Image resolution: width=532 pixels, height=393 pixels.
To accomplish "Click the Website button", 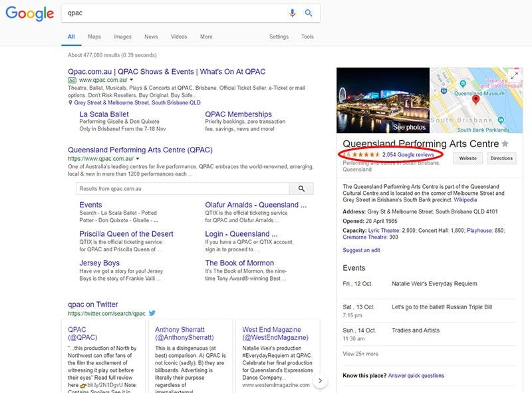I will [x=467, y=158].
